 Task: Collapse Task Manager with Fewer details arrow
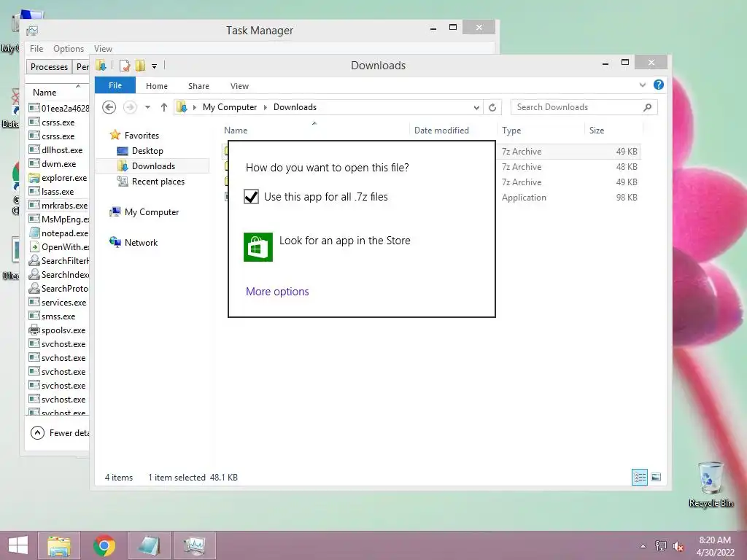click(x=37, y=433)
